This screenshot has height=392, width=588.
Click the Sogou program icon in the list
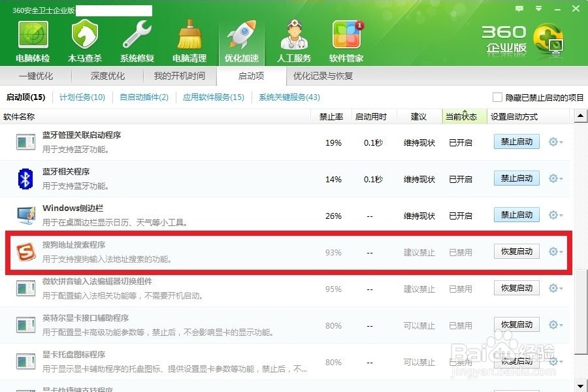click(x=25, y=250)
